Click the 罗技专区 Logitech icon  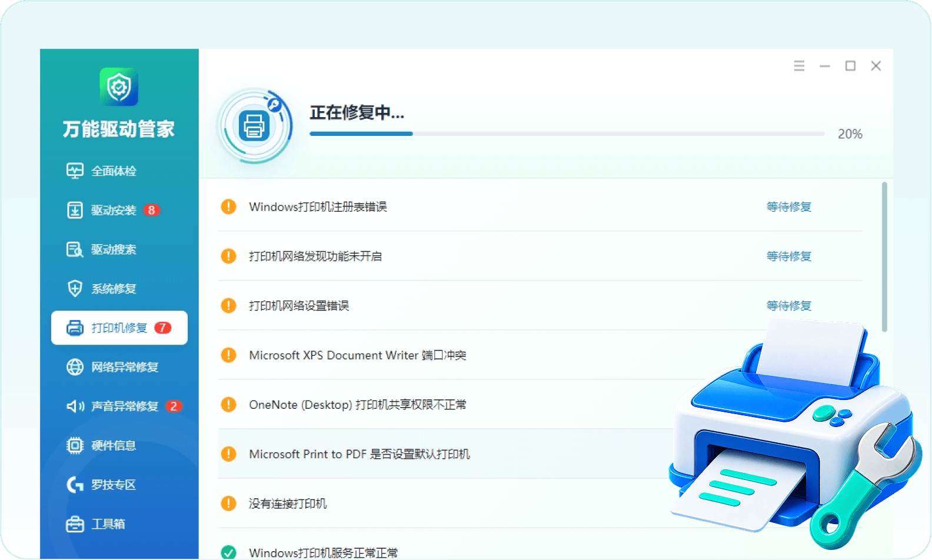tap(75, 485)
